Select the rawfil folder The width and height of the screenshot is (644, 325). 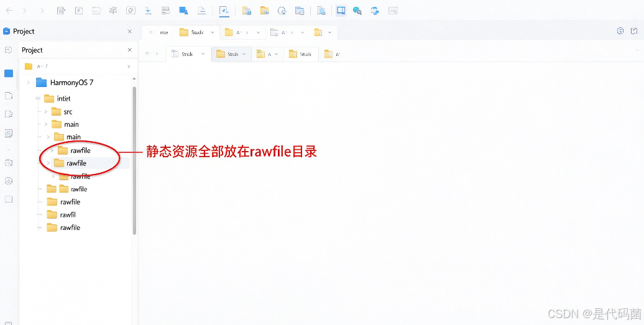click(x=61, y=214)
